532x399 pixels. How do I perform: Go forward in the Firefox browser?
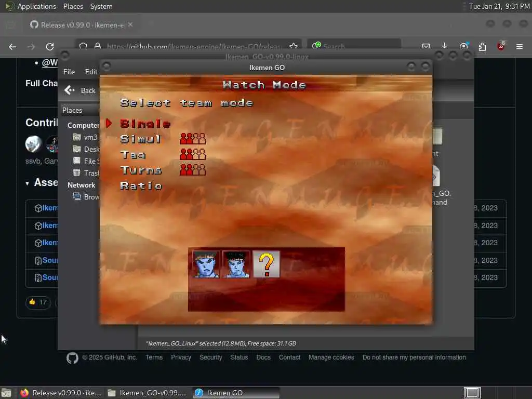tap(31, 47)
